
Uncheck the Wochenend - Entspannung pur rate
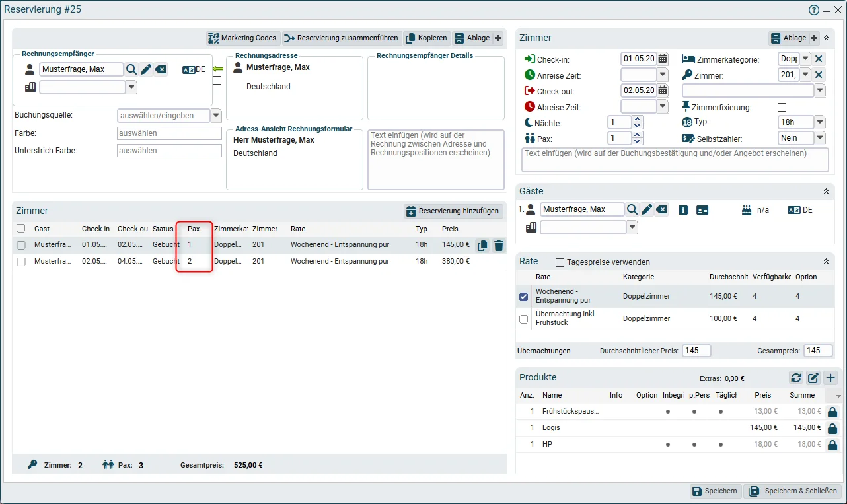(524, 297)
